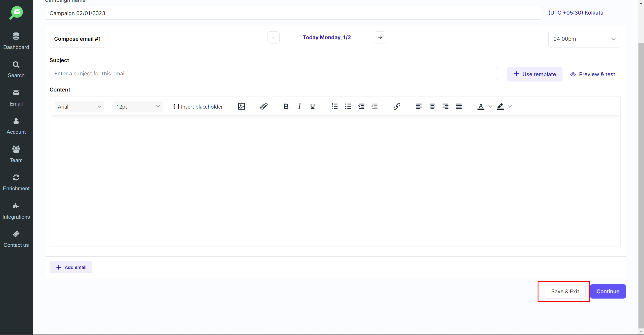Justify the email text

(x=459, y=106)
